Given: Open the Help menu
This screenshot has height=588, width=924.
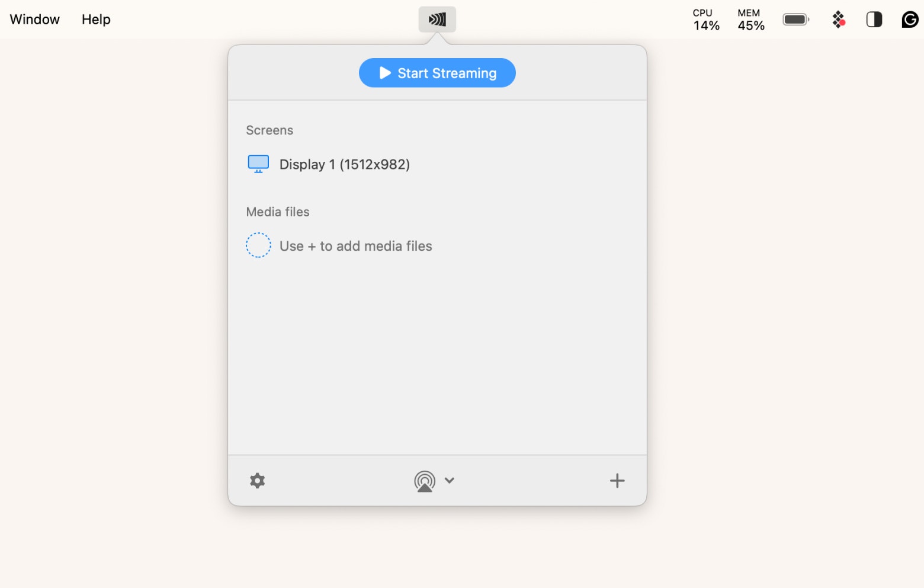Looking at the screenshot, I should (96, 20).
